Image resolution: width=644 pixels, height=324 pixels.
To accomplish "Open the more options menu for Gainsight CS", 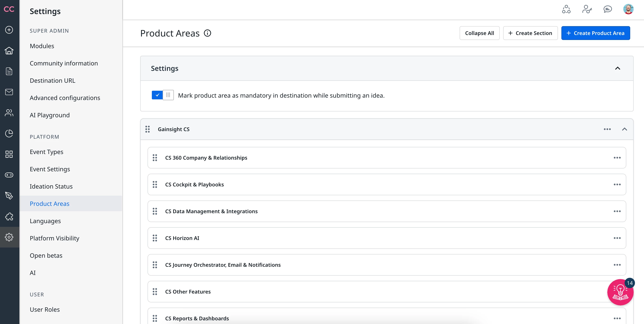I will pos(607,129).
